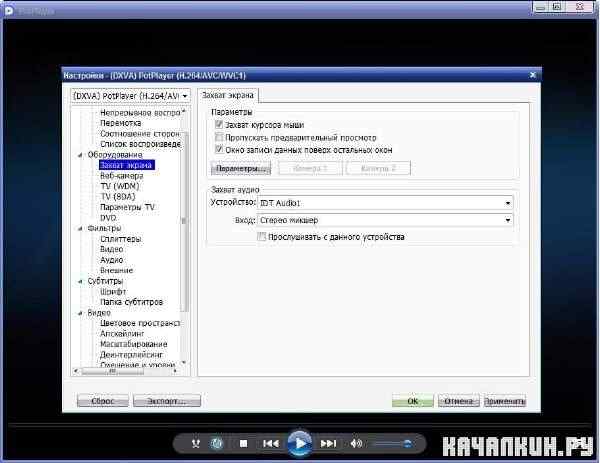This screenshot has height=463, width=600.
Task: Enable Пропускать предварительный просмотр checkbox
Action: tap(219, 137)
